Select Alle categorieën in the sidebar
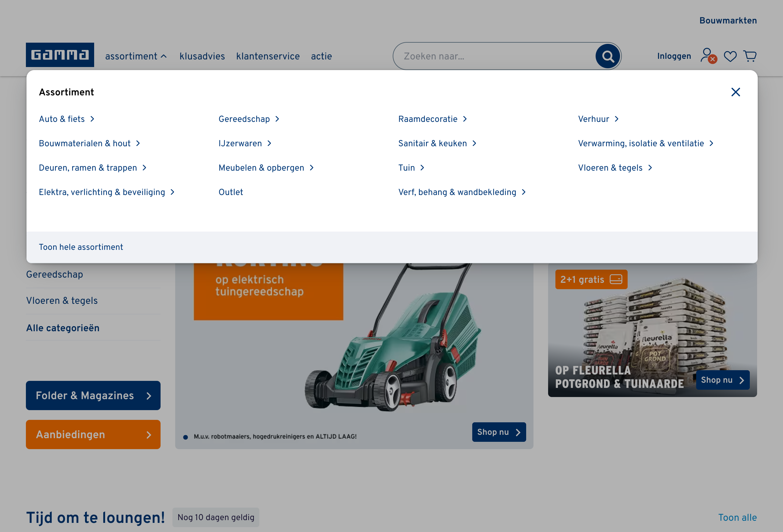This screenshot has width=783, height=532. coord(63,328)
